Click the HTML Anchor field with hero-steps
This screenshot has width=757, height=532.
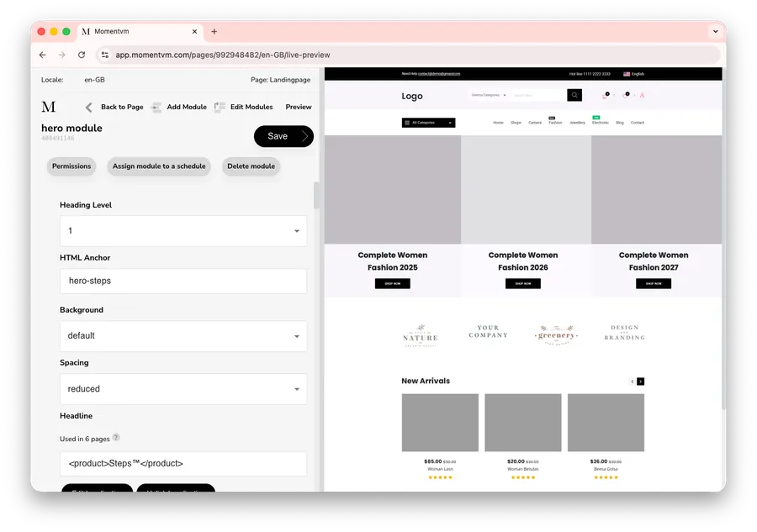183,282
